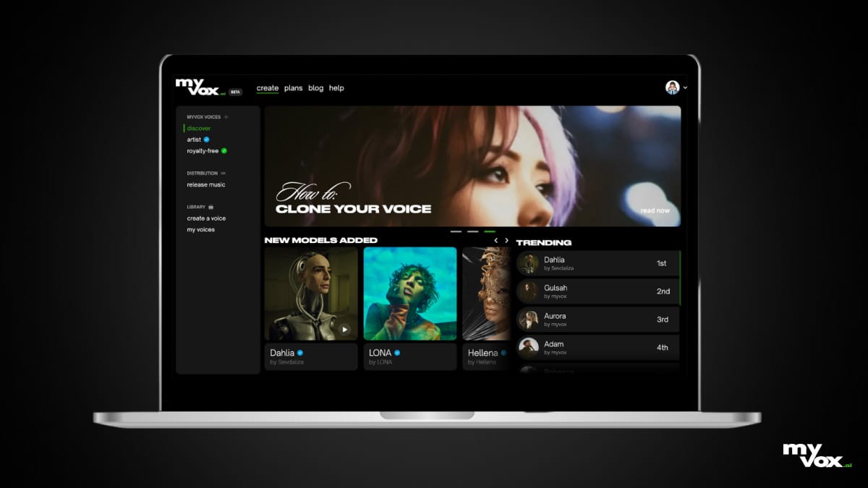Image resolution: width=868 pixels, height=488 pixels.
Task: Click the blue verified badge beside artist
Action: 207,140
